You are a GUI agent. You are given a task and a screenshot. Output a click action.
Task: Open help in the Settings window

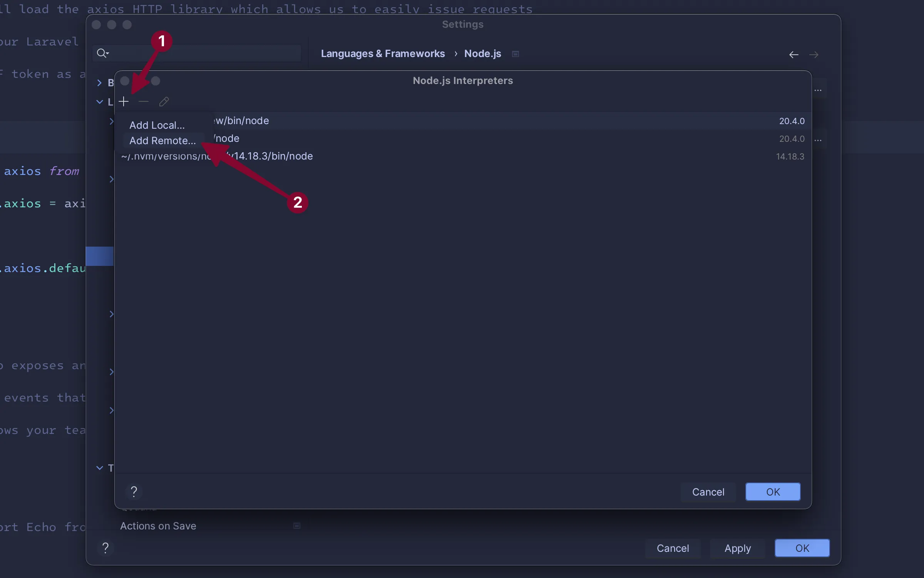pyautogui.click(x=105, y=548)
